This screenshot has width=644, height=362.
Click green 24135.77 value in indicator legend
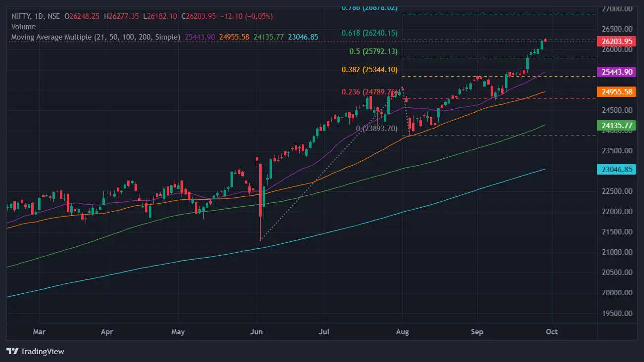269,37
